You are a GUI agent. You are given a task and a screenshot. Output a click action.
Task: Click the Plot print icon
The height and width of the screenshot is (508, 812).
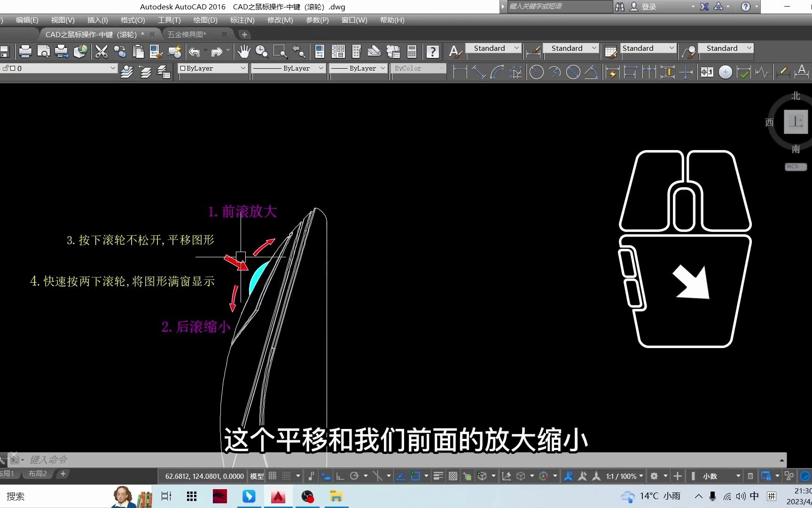tap(25, 52)
